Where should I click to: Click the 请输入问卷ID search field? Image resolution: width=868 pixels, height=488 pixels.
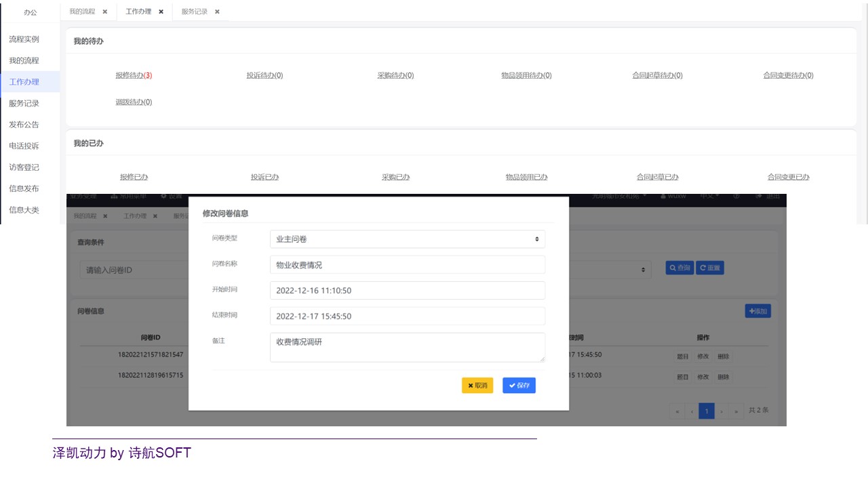coord(134,270)
